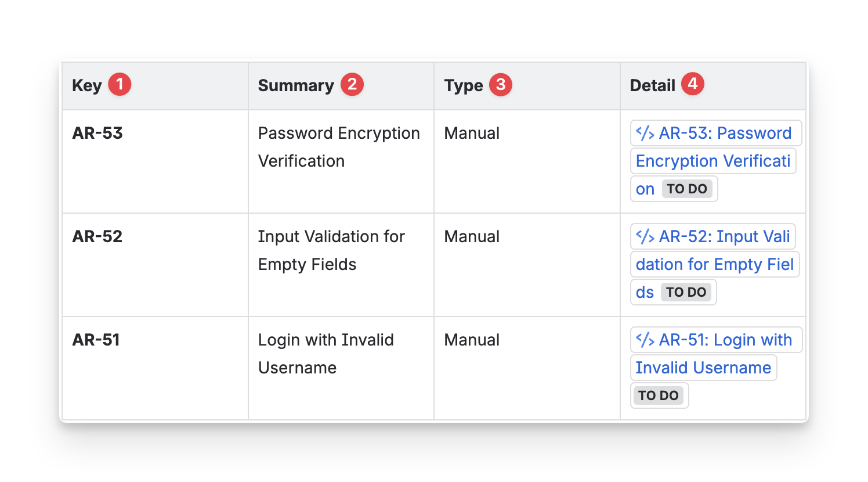Open the AR-53 Password Encryption Verification link
Screen dimensions: 868x482
coord(725,133)
